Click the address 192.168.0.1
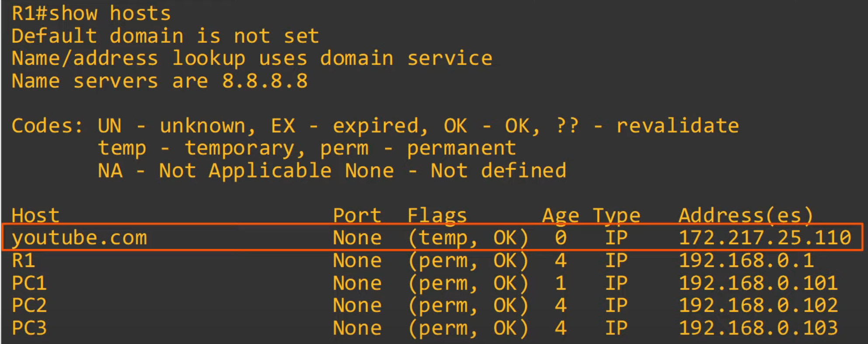Image resolution: width=868 pixels, height=344 pixels. click(x=746, y=261)
